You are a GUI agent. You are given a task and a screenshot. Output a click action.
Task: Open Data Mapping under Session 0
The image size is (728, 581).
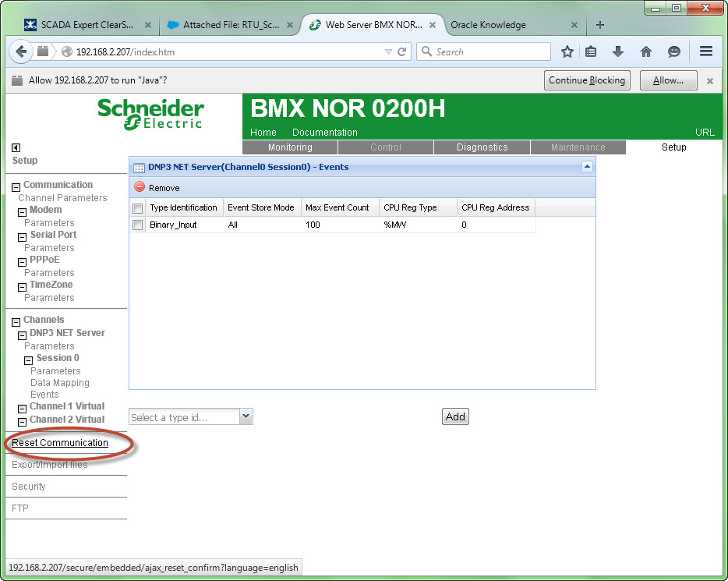(x=60, y=383)
